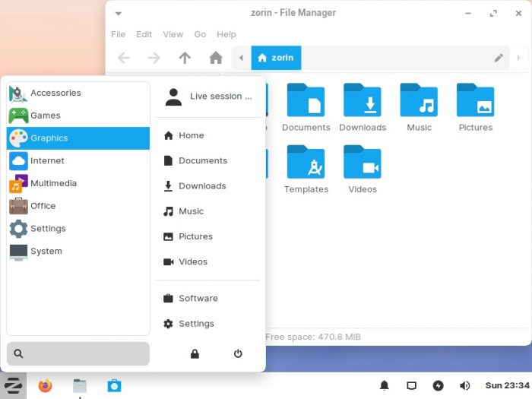The image size is (532, 399).
Task: Open the window menu dropdown arrow in titlebar
Action: coord(119,13)
